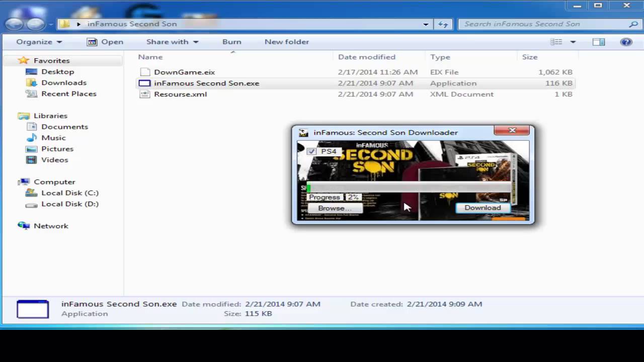Click the Download button
Image resolution: width=644 pixels, height=362 pixels.
pyautogui.click(x=483, y=208)
